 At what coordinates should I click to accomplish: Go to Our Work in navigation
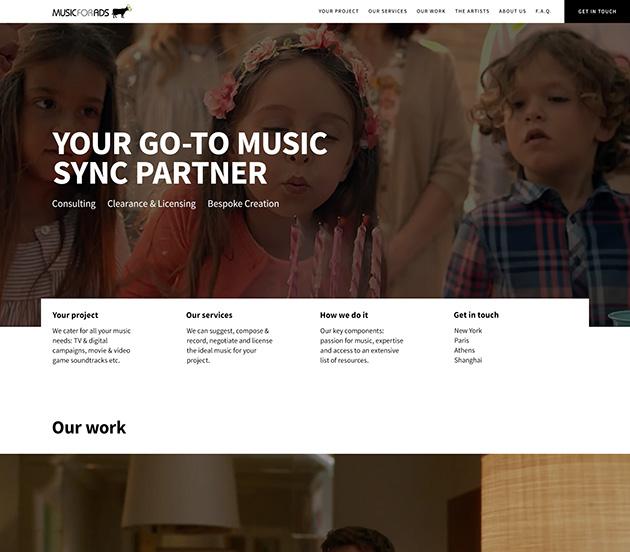431,11
